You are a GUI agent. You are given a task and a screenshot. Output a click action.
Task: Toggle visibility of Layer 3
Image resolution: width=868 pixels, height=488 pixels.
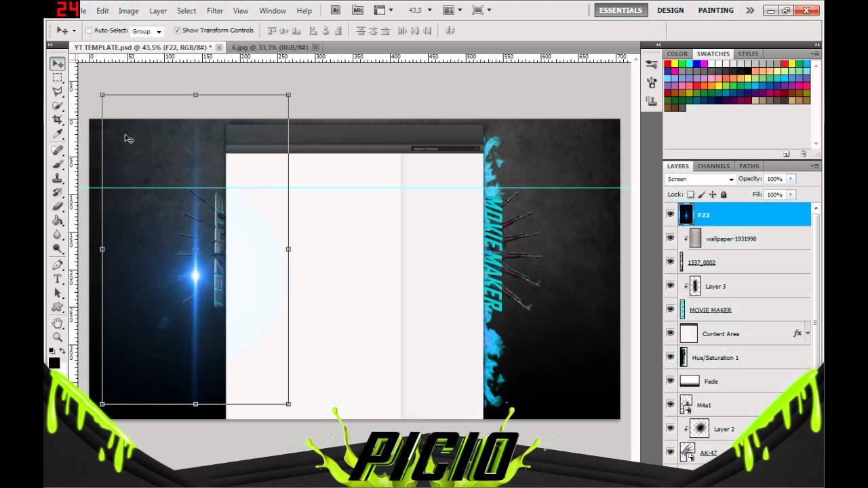coord(671,286)
